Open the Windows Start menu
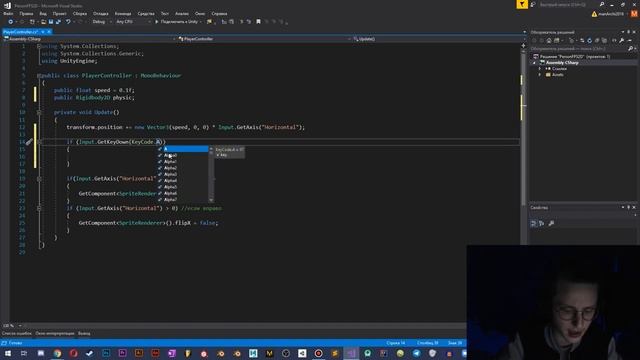This screenshot has height=360, width=640. coord(8,353)
